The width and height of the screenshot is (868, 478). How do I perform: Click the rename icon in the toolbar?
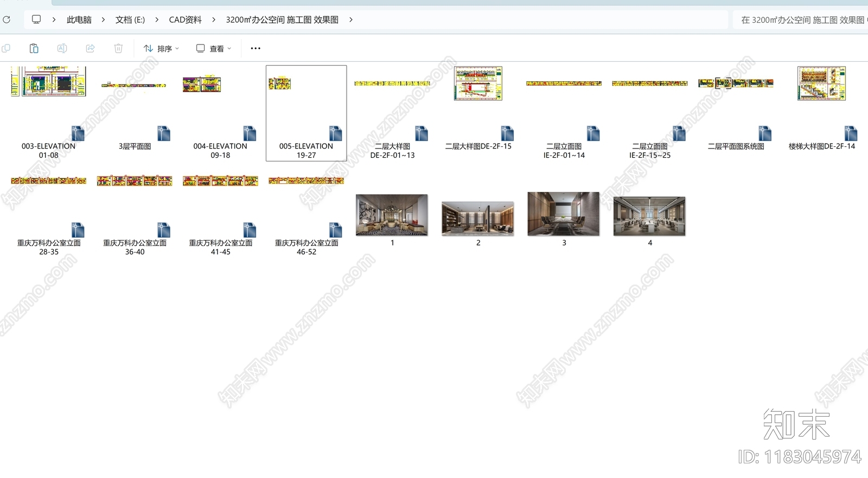62,48
